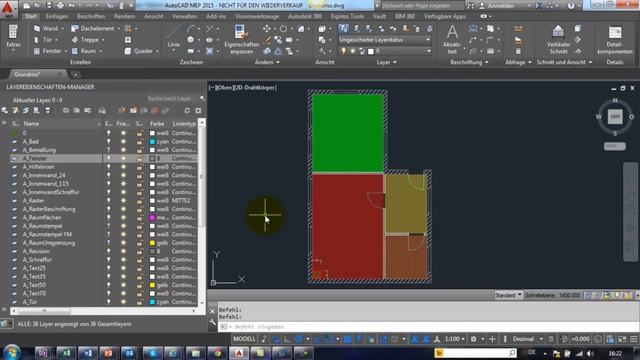Open the annotation scale 1:100 dropdown

pos(455,339)
